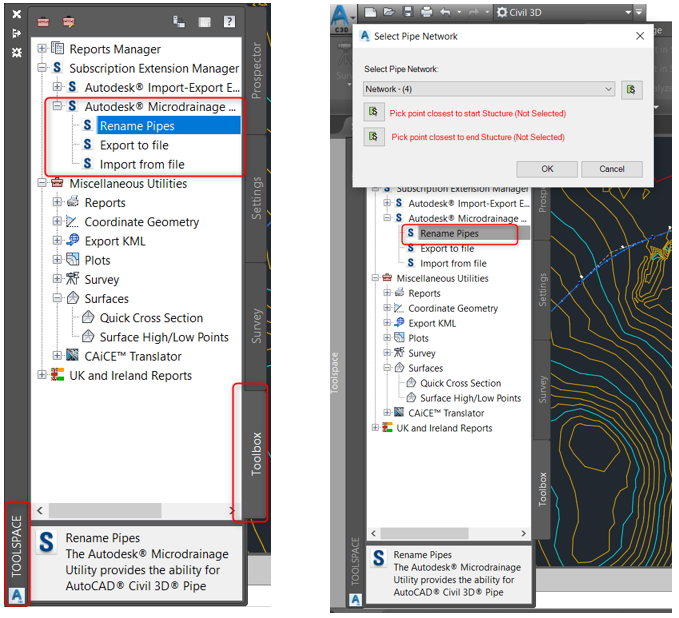679x618 pixels.
Task: Expand UK and Ireland Reports in left panel
Action: coord(42,374)
